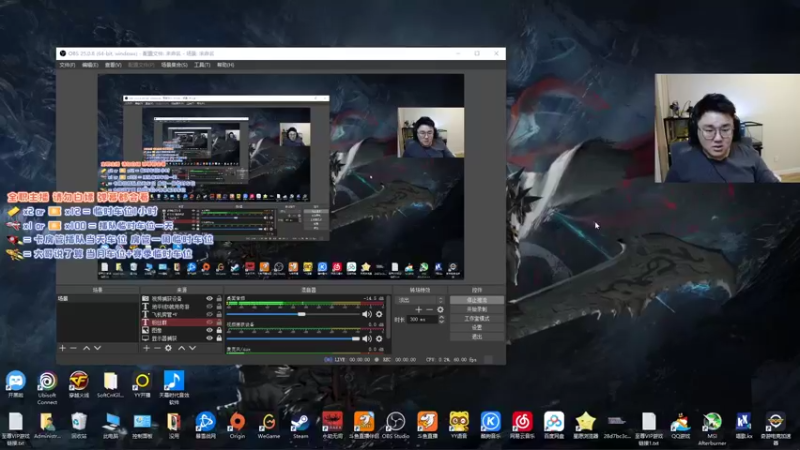Remove the transition with the minus icon
800x450 pixels.
[x=429, y=310]
